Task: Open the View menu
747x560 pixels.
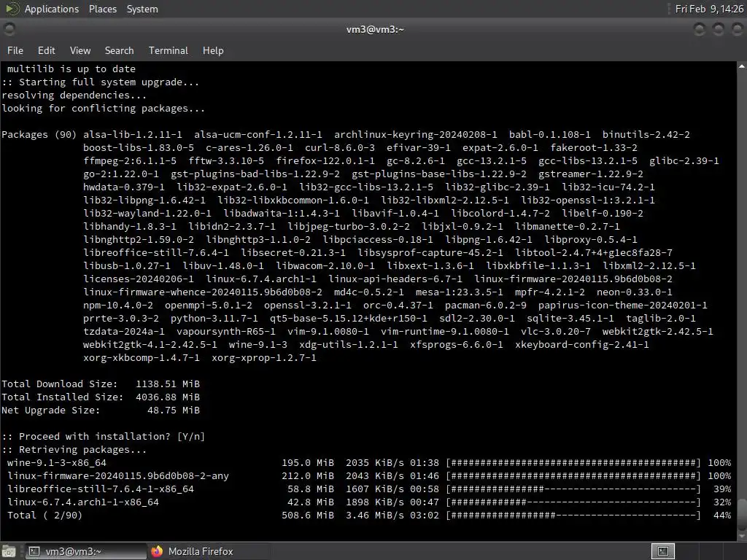Action: click(x=80, y=50)
